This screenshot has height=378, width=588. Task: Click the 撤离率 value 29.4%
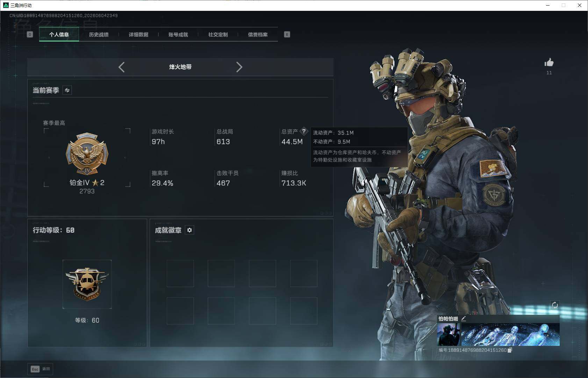[x=162, y=183]
